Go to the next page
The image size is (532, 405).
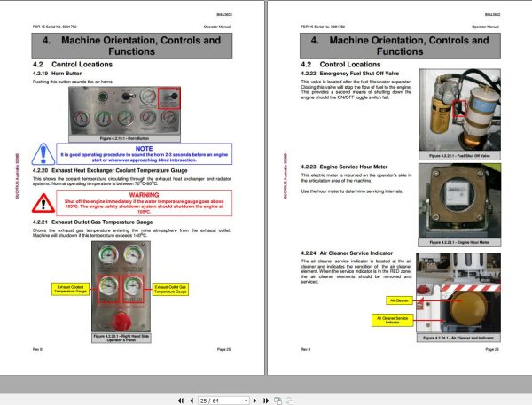(255, 401)
